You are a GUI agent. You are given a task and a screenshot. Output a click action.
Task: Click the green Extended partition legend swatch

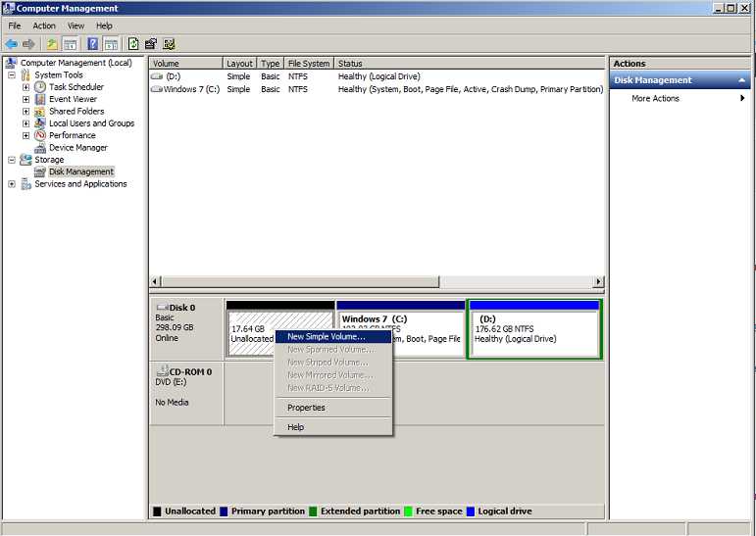tap(313, 512)
